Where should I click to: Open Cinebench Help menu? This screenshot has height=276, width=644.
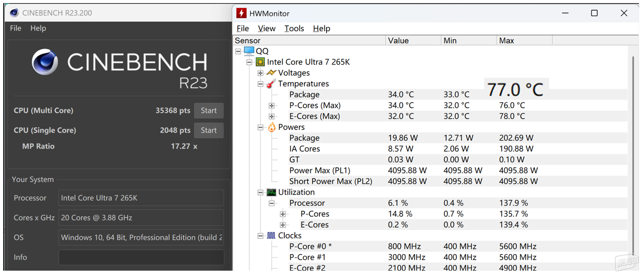pyautogui.click(x=38, y=28)
